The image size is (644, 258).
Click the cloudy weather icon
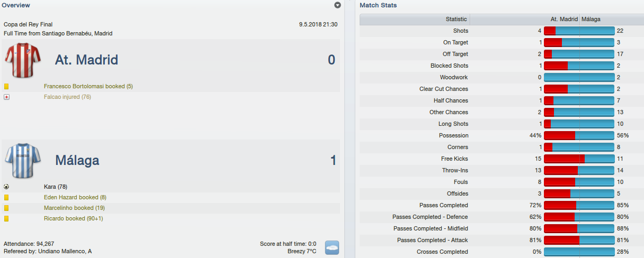pos(332,247)
